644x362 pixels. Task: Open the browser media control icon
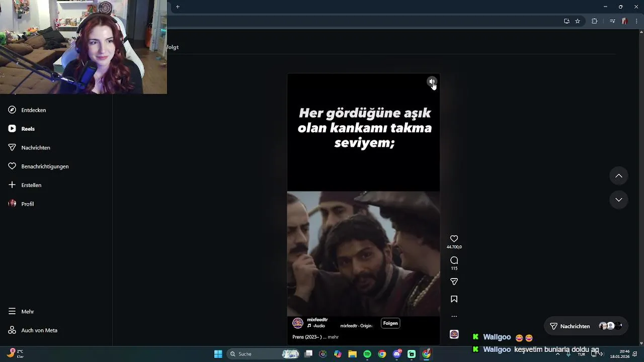pyautogui.click(x=612, y=21)
